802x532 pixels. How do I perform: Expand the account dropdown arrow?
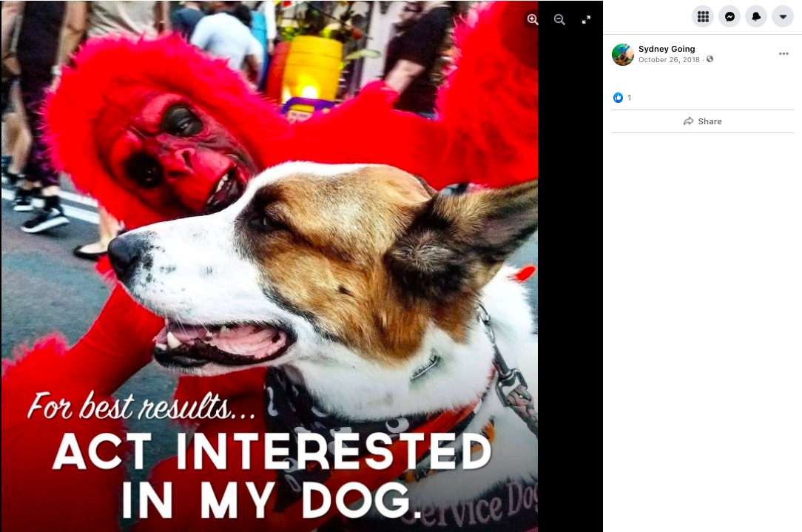783,16
